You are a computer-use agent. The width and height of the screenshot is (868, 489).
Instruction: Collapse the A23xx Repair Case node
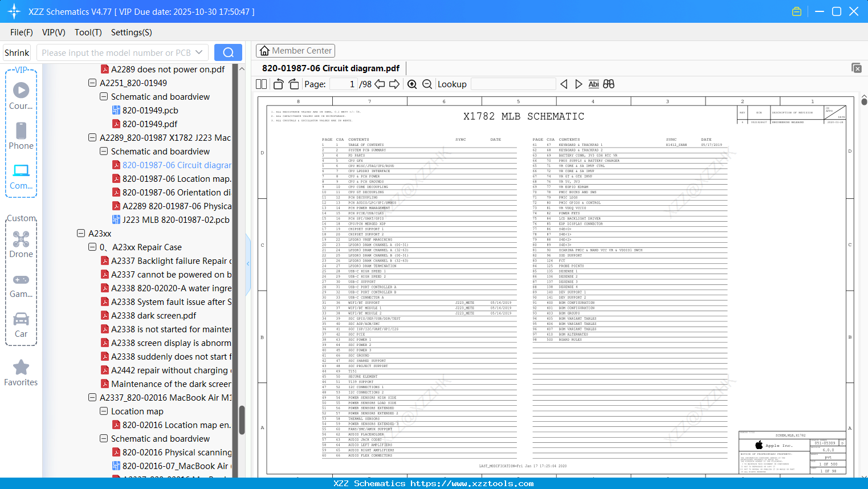[x=92, y=247]
